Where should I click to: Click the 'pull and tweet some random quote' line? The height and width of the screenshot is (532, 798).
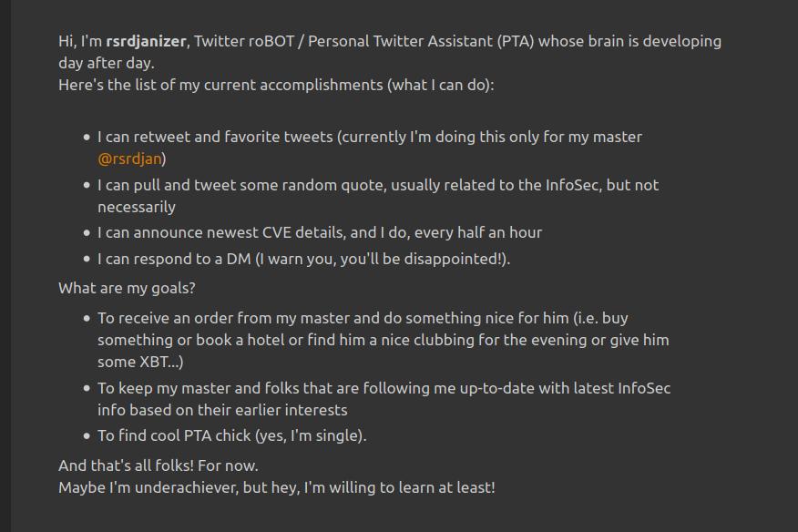coord(377,185)
